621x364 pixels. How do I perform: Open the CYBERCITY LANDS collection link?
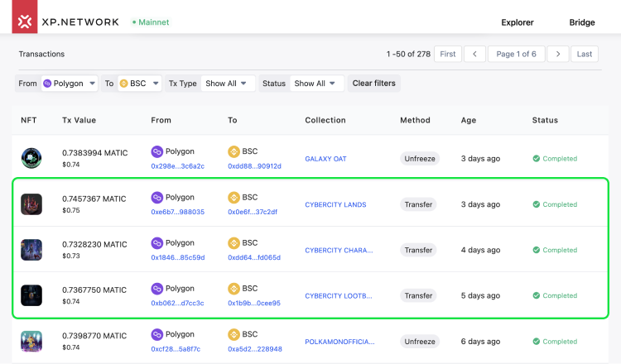[335, 205]
